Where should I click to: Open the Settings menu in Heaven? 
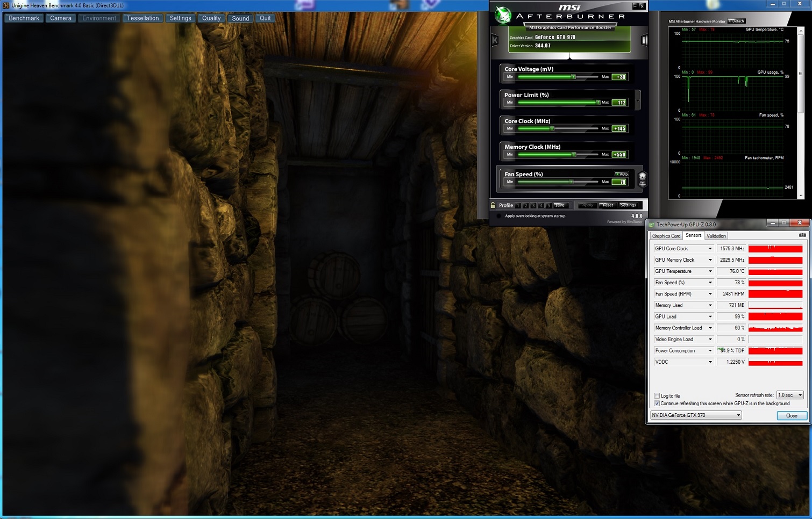pyautogui.click(x=181, y=18)
